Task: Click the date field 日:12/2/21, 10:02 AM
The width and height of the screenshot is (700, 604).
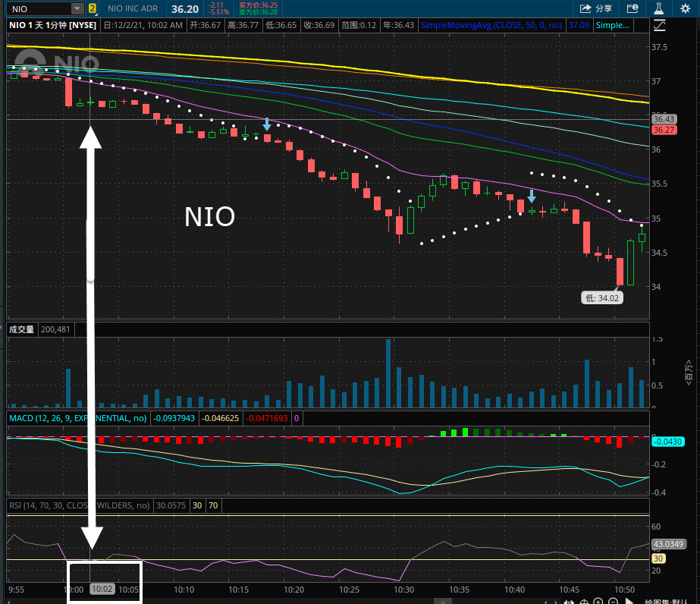Action: tap(143, 25)
